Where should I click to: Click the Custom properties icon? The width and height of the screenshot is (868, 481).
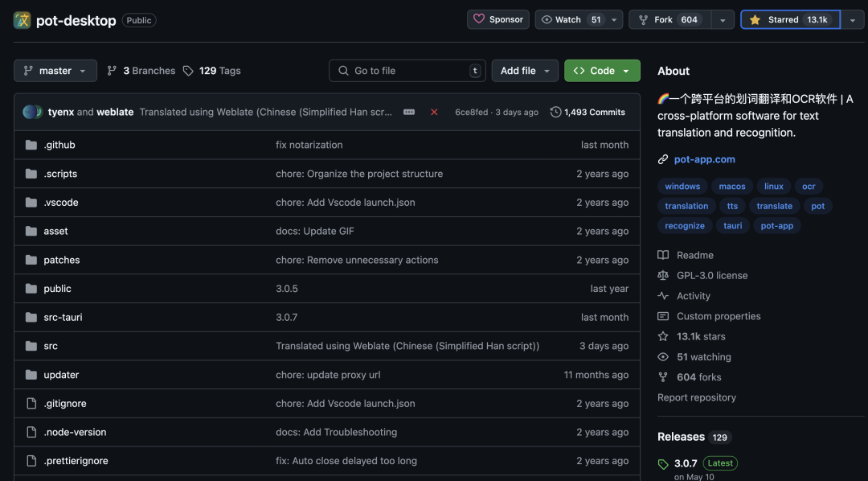[x=662, y=315]
